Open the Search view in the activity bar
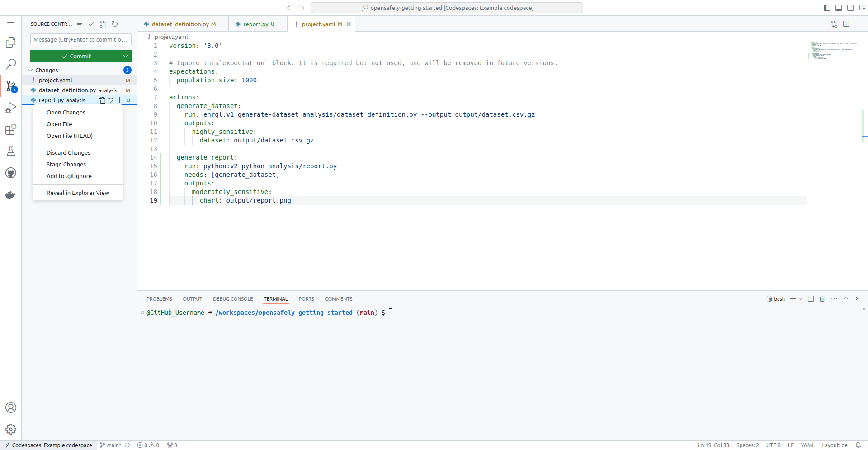The image size is (868, 450). coord(11,64)
